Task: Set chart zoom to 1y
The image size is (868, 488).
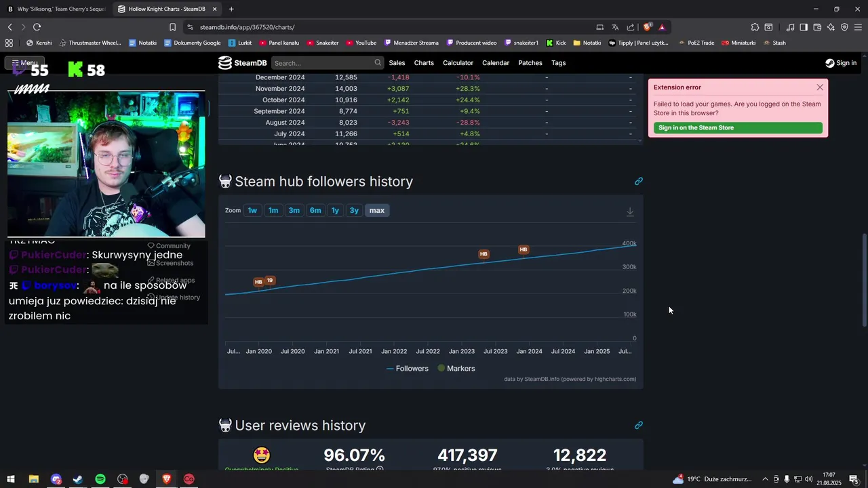Action: [x=335, y=210]
